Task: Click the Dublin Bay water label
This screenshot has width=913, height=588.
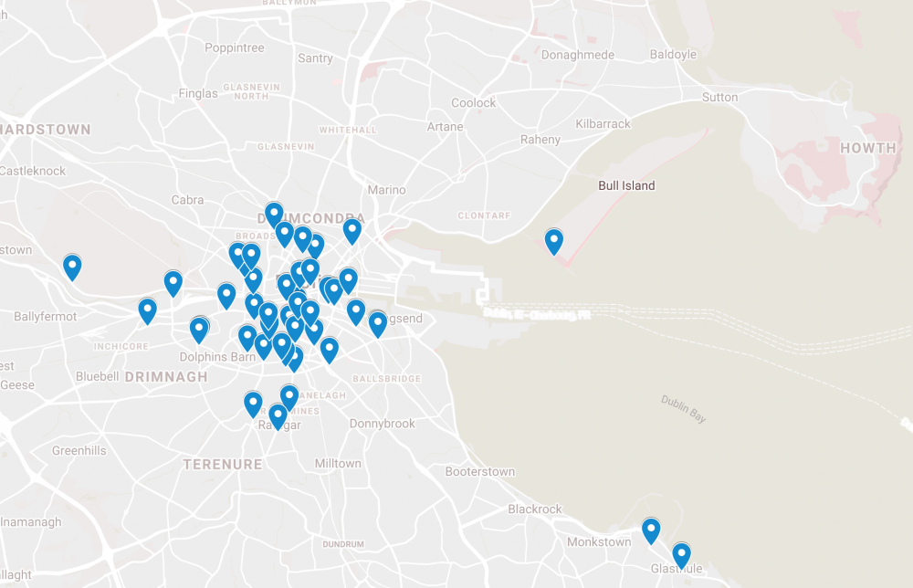Action: coord(684,409)
